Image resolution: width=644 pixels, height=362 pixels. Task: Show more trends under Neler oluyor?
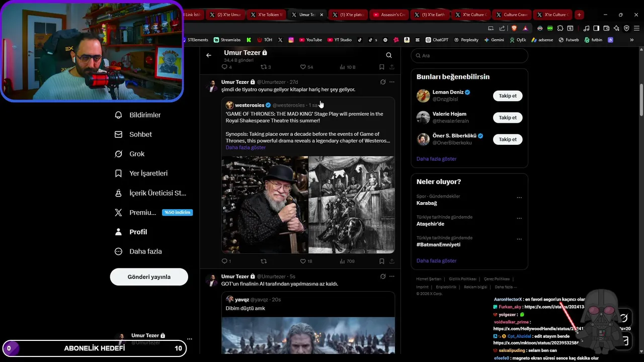436,261
